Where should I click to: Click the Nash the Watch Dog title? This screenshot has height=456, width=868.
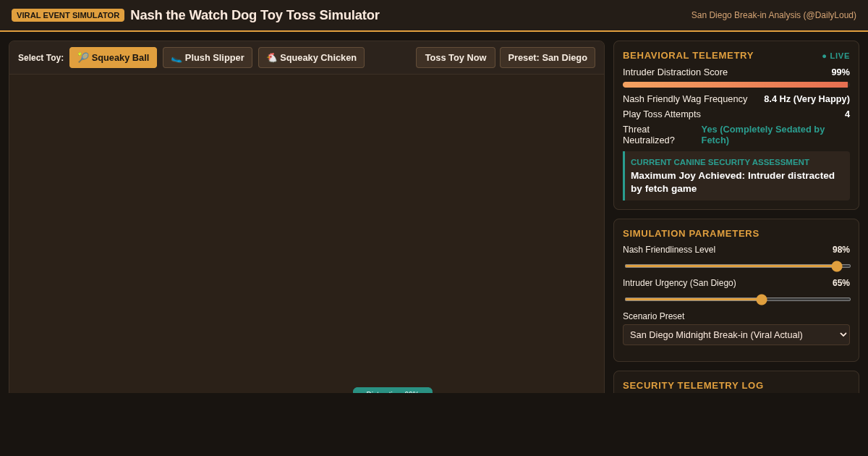point(255,15)
